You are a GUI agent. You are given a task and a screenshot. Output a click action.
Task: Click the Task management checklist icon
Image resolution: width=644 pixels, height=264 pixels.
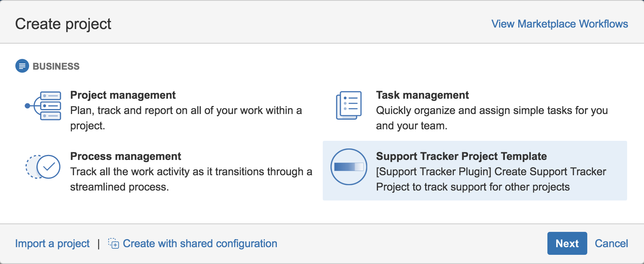coord(349,105)
